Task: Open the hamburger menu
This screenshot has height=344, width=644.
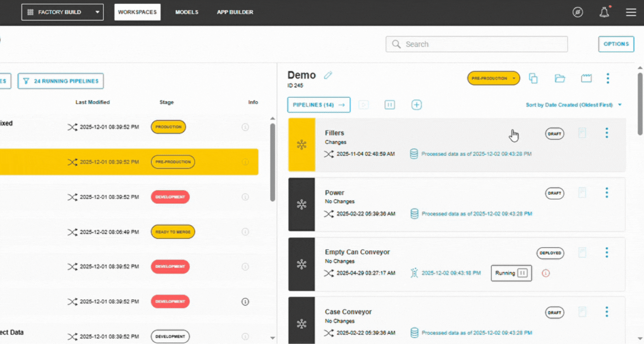Action: [x=631, y=13]
